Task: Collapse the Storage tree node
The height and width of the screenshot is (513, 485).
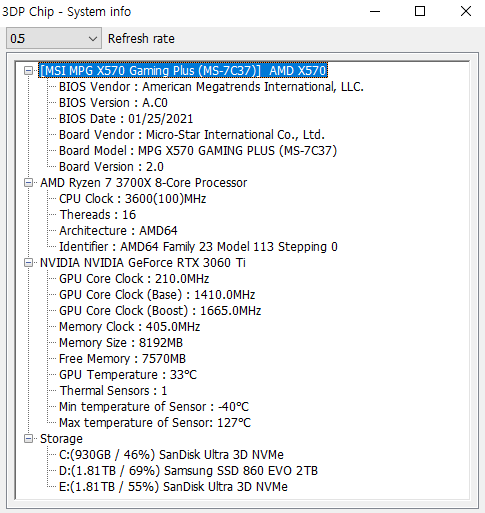Action: tap(29, 439)
